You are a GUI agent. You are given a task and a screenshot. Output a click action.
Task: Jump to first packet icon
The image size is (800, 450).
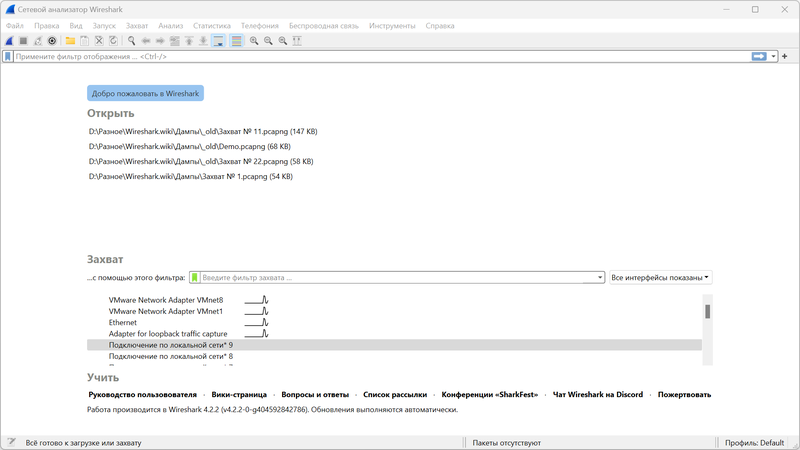tap(189, 41)
